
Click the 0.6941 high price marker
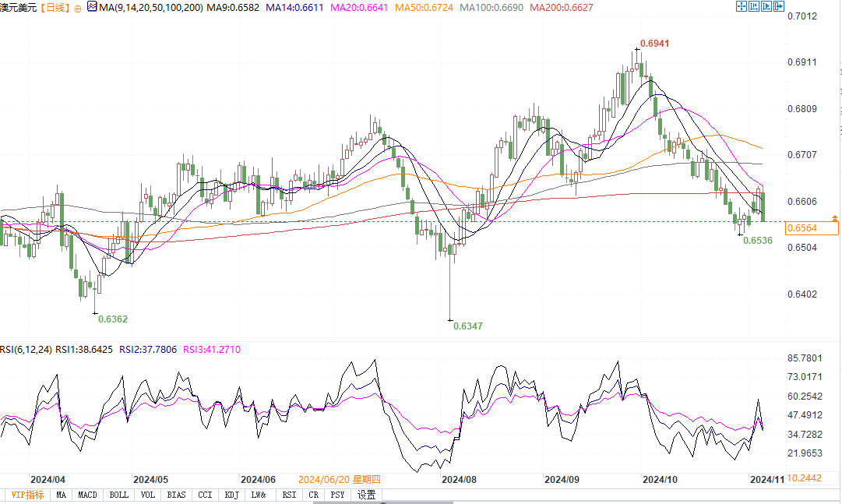(654, 44)
